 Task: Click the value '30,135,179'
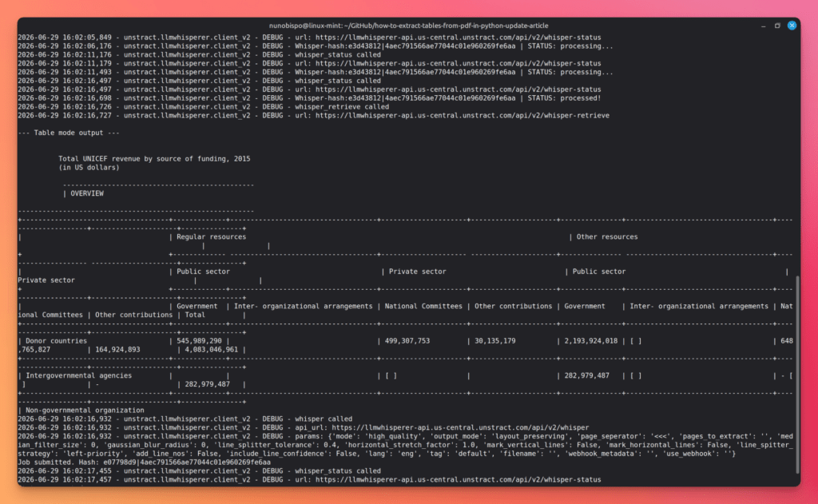tap(495, 341)
